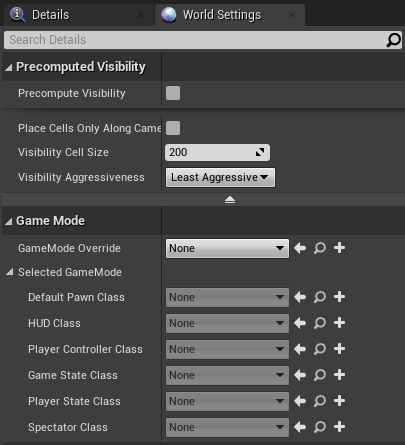
Task: Collapse the Selected GameMode section
Action: tap(10, 272)
